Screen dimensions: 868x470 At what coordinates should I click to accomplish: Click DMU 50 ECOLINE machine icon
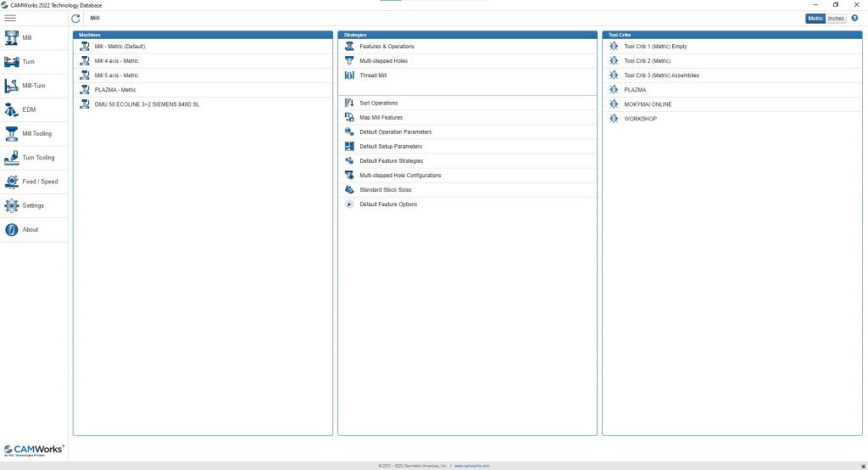point(85,104)
